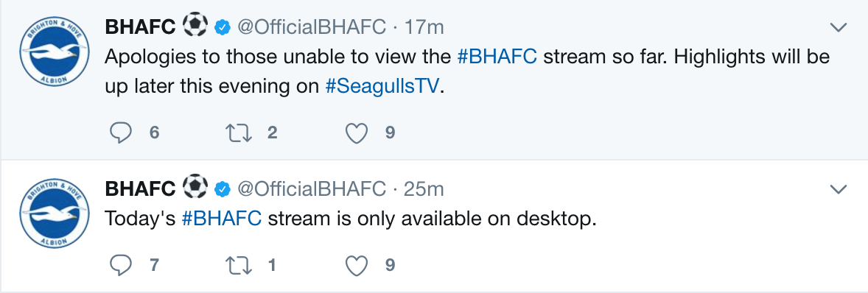Image resolution: width=868 pixels, height=293 pixels.
Task: Click the verified badge on the first tweet
Action: tap(223, 27)
